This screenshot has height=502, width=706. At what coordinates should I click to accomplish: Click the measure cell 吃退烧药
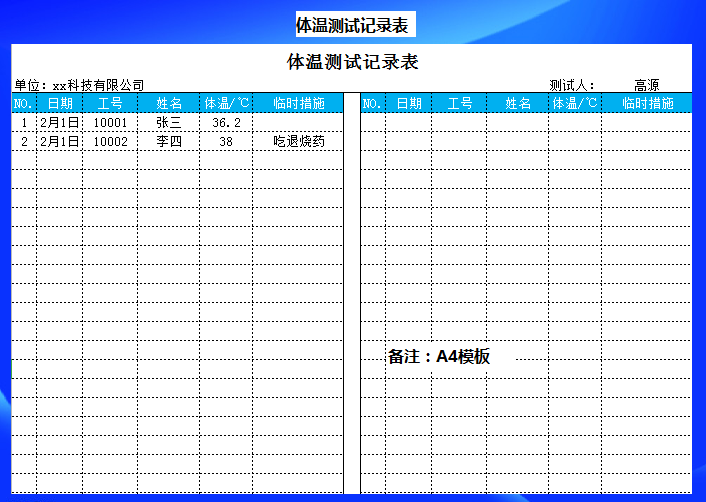[298, 141]
